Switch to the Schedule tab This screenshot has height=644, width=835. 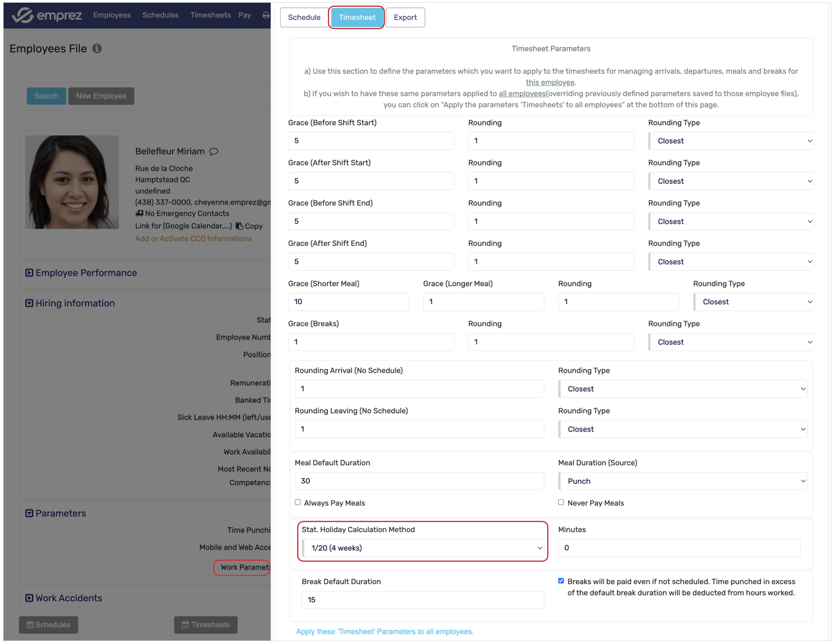(x=304, y=17)
